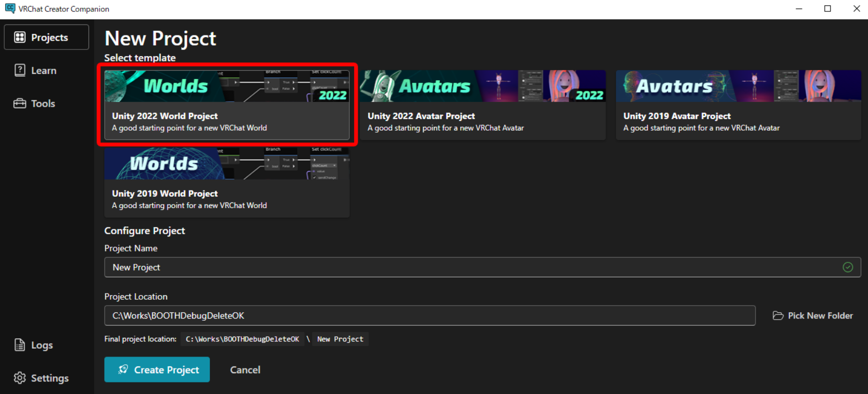Click the 'Project Name' label
Image resolution: width=868 pixels, height=394 pixels.
[131, 248]
